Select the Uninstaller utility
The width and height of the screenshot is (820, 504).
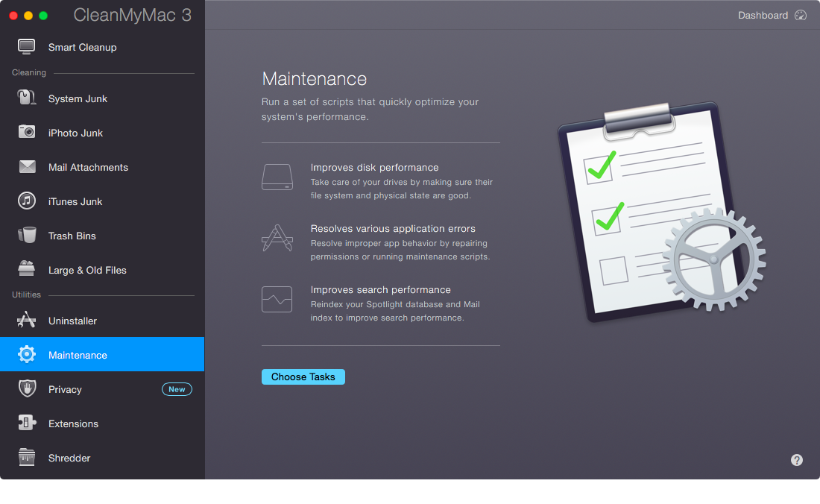click(x=102, y=321)
